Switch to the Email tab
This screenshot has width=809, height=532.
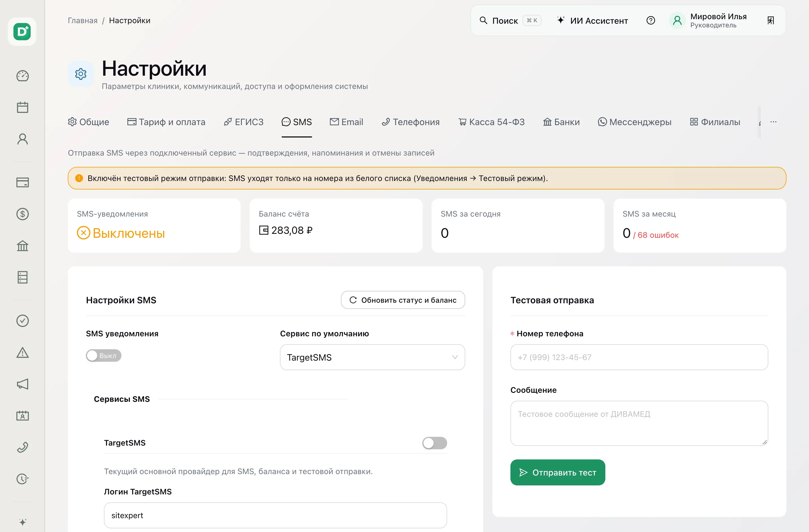click(x=346, y=122)
